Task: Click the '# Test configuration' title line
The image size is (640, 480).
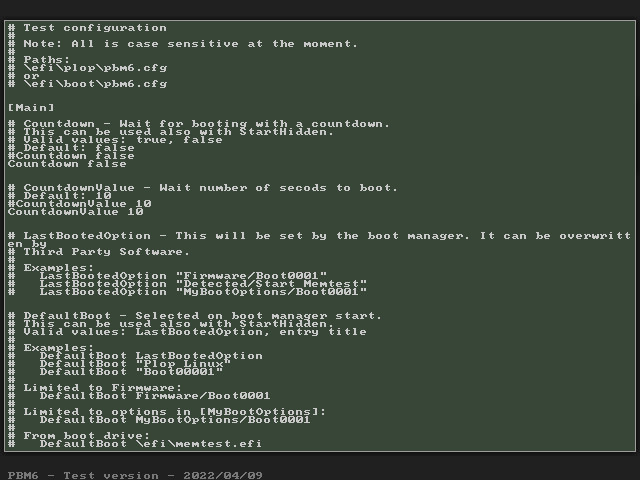Action: pos(87,28)
